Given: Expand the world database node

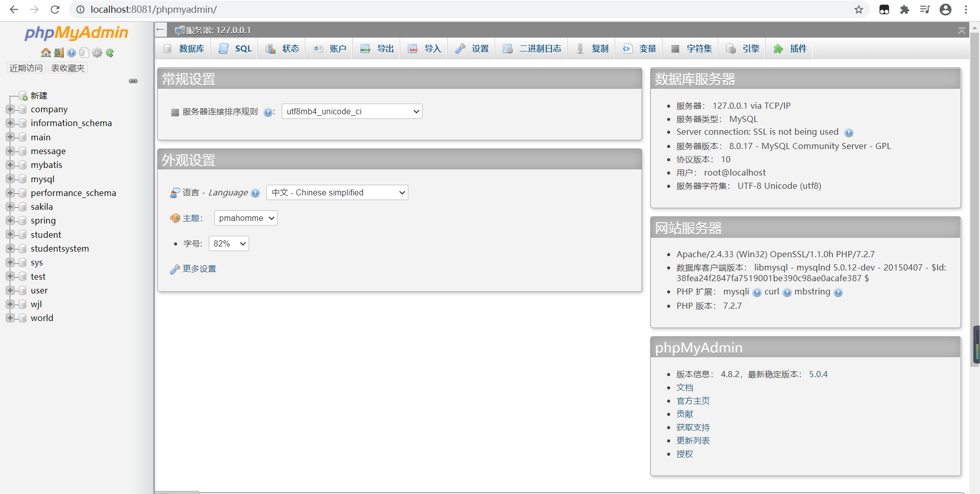Looking at the screenshot, I should [10, 318].
